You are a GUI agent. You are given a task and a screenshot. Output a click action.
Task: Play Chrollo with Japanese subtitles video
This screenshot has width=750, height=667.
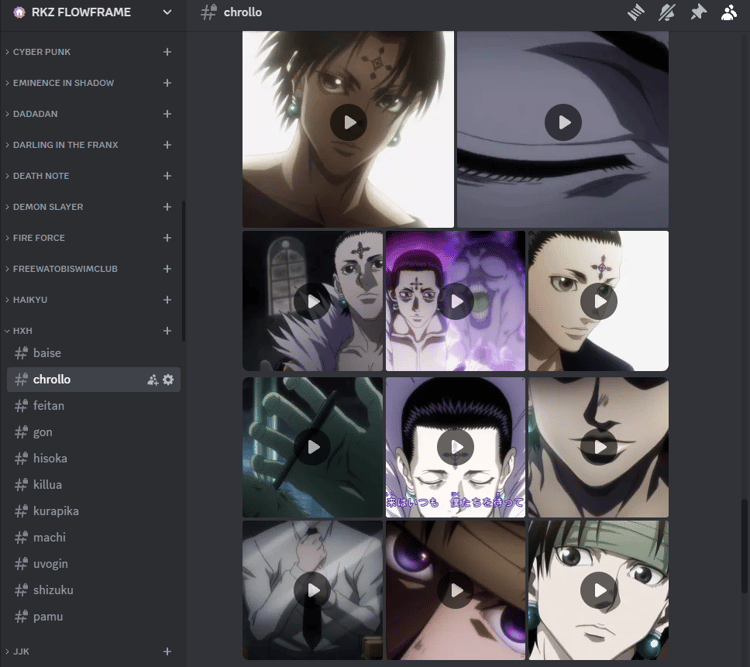[455, 447]
